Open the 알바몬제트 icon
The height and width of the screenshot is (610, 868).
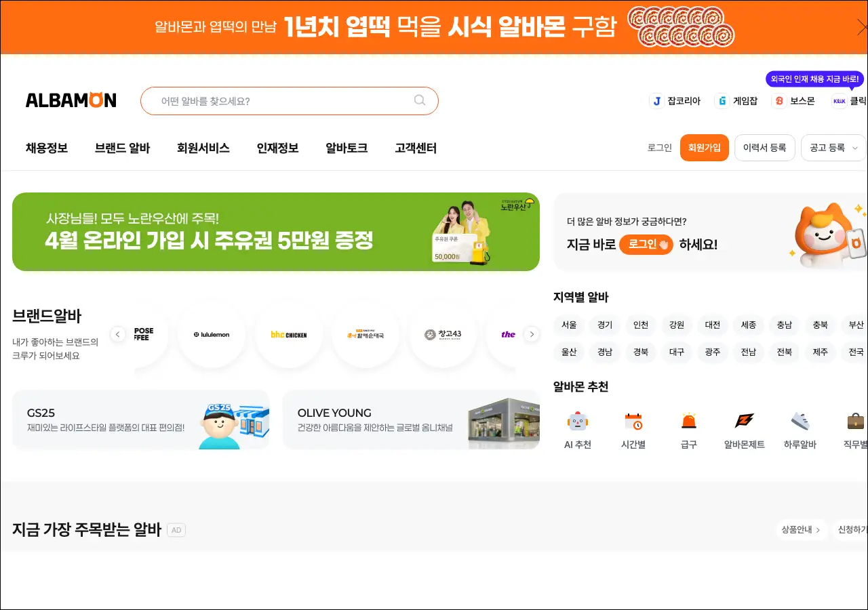[x=744, y=422]
